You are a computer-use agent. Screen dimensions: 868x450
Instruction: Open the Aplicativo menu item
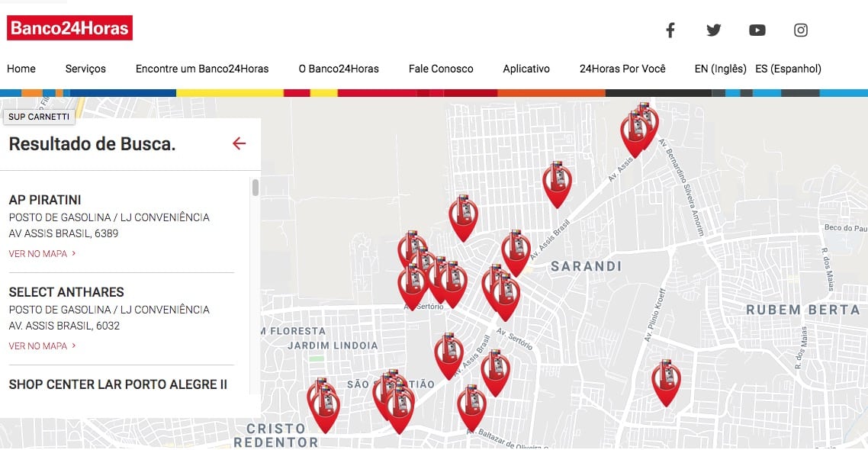(x=526, y=69)
